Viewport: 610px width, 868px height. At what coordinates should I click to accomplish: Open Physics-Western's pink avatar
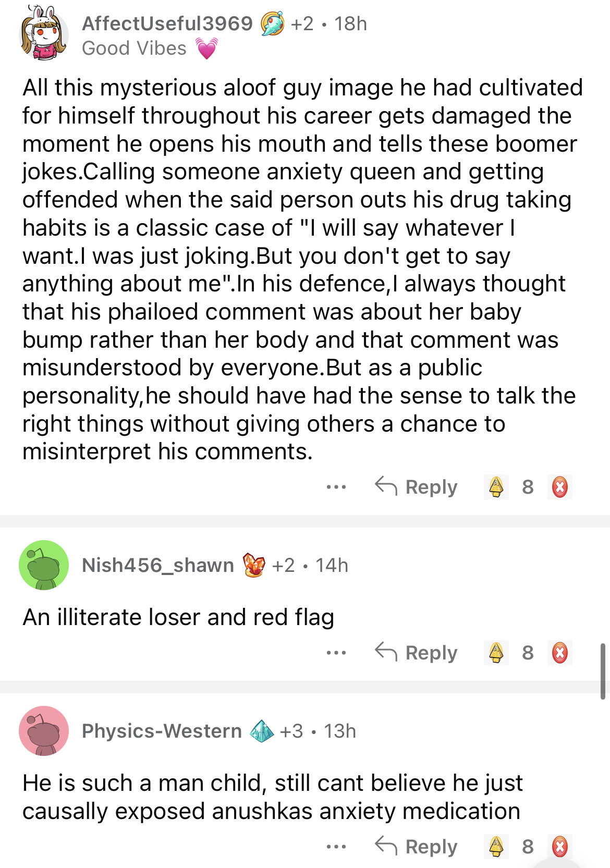click(x=44, y=731)
